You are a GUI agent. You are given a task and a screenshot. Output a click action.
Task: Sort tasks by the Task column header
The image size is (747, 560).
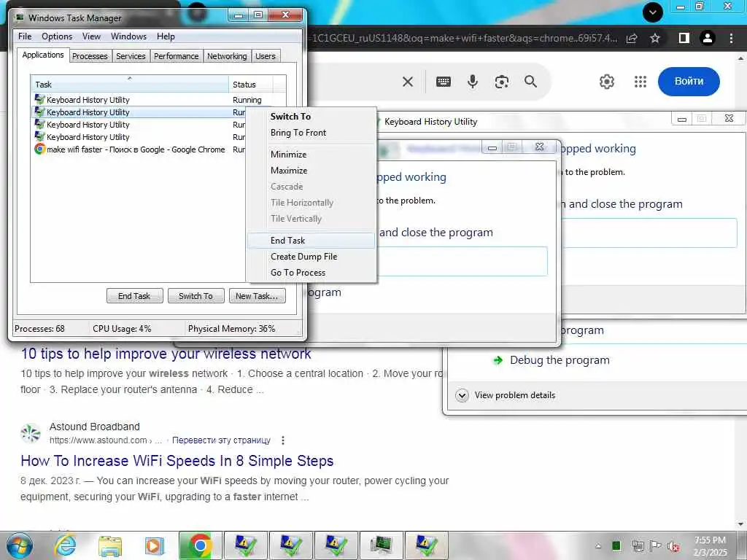[130, 85]
